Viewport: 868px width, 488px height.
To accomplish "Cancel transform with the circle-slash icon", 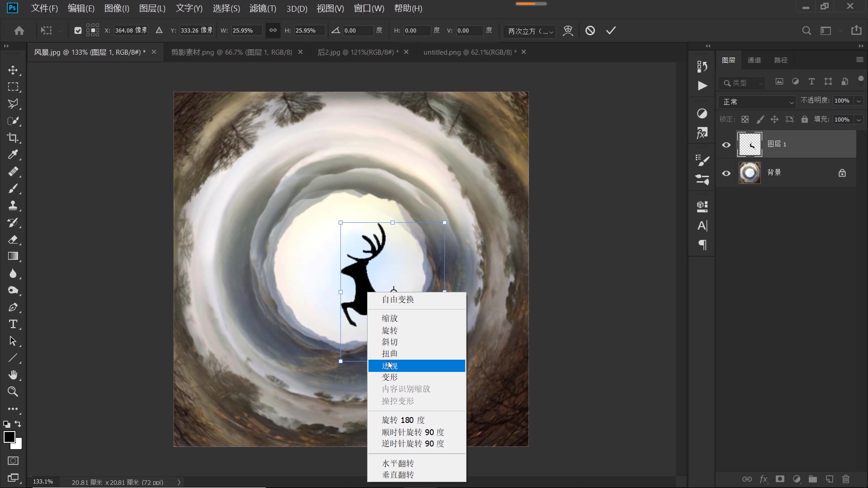I will [590, 30].
